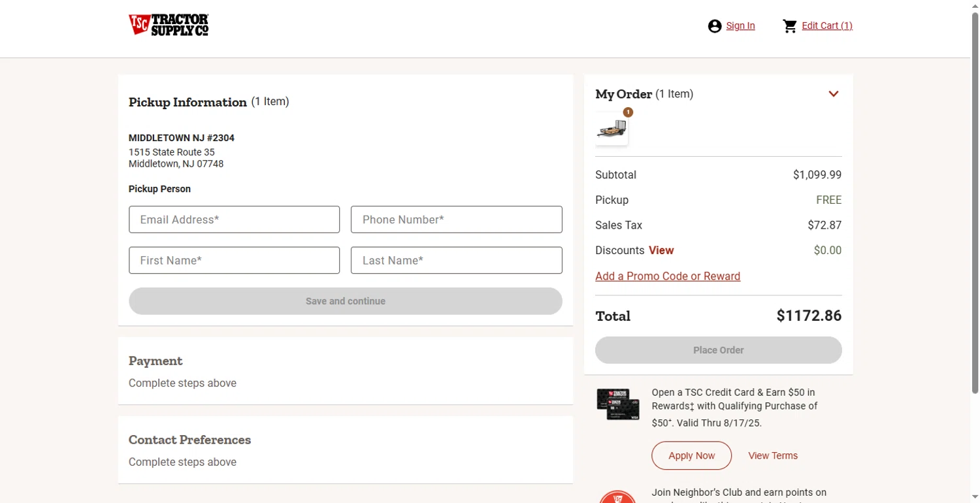Viewport: 980px width, 503px height.
Task: Open the Edit Cart link
Action: [827, 26]
